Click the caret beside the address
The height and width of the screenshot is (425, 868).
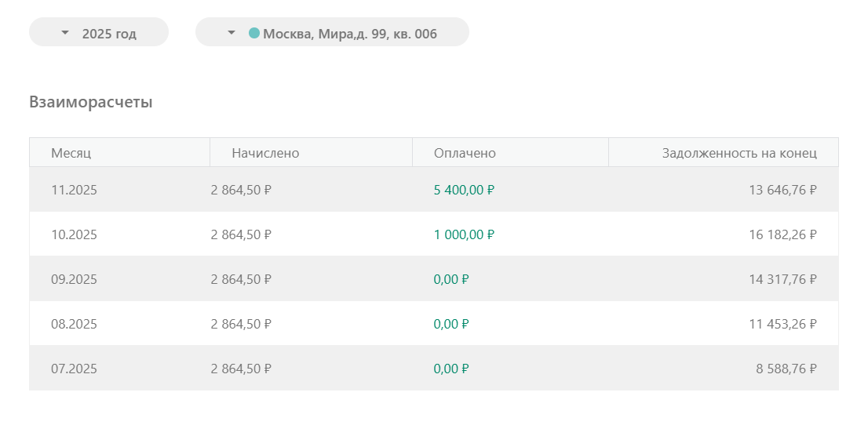pyautogui.click(x=232, y=33)
